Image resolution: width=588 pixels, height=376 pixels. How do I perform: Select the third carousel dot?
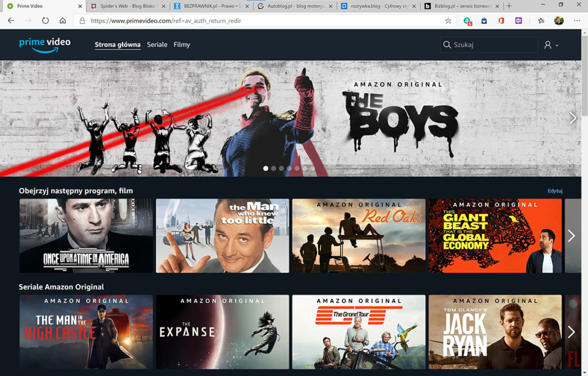281,169
